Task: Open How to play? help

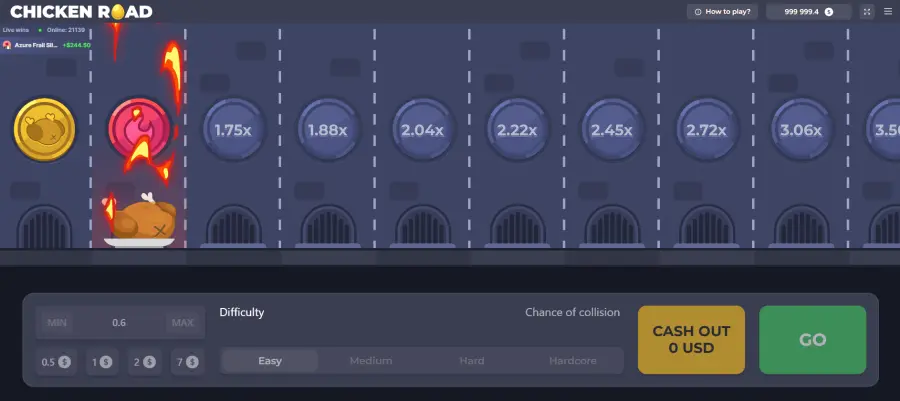Action: click(722, 11)
